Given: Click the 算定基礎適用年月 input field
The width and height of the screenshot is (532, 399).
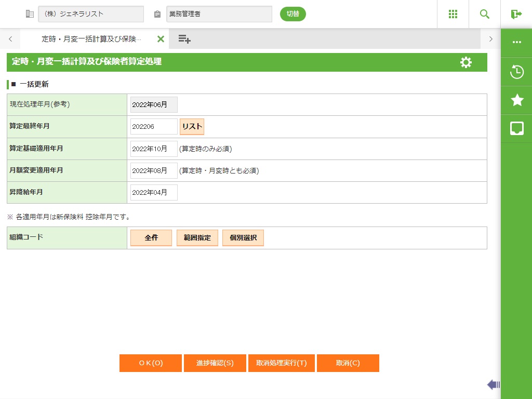Looking at the screenshot, I should pyautogui.click(x=154, y=149).
